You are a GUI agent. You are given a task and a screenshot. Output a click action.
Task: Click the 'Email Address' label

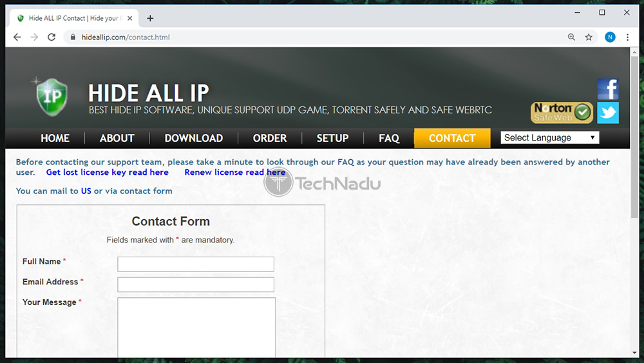[50, 282]
